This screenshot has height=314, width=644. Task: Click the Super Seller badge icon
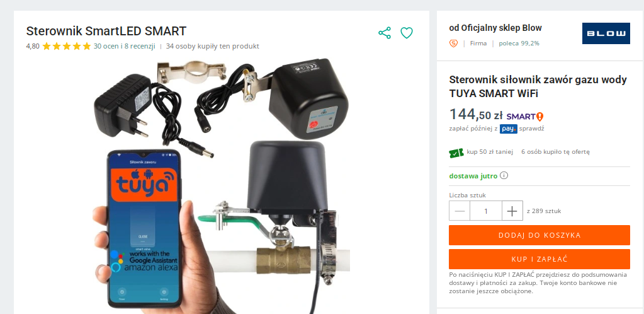(453, 44)
